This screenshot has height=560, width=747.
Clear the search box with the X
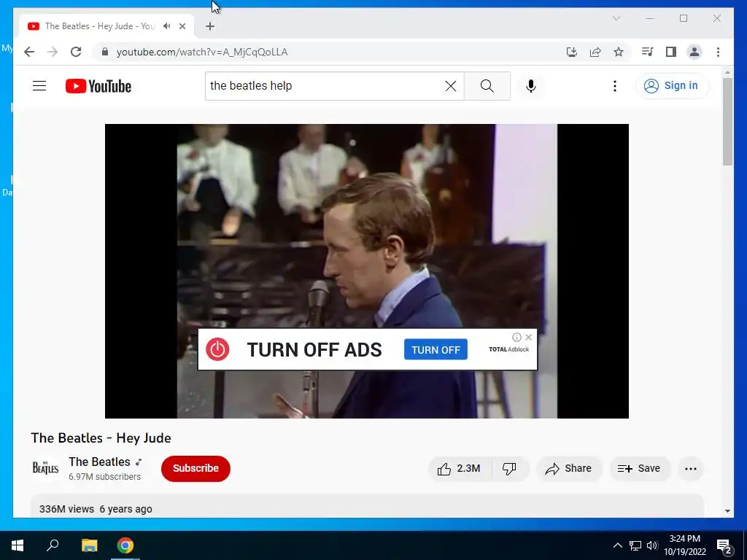451,86
